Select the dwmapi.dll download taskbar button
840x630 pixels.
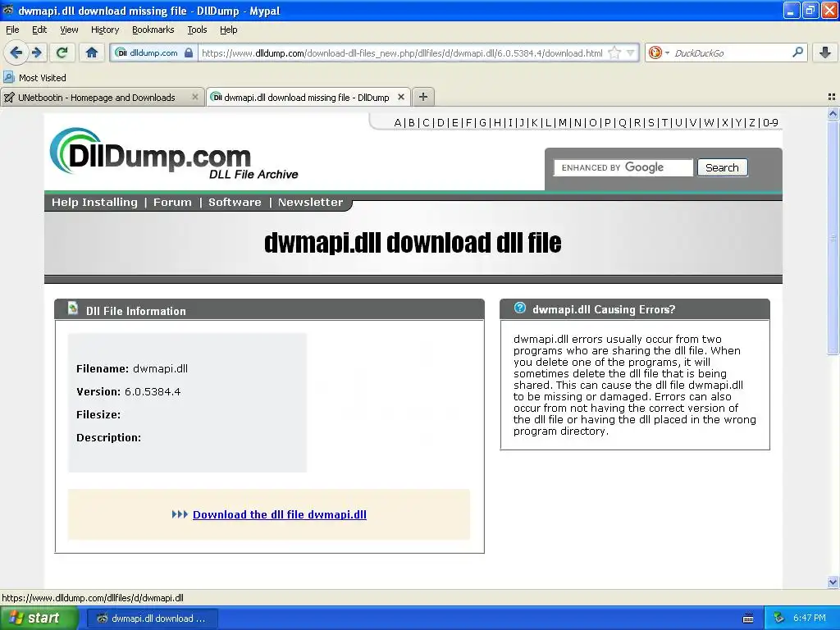click(152, 619)
